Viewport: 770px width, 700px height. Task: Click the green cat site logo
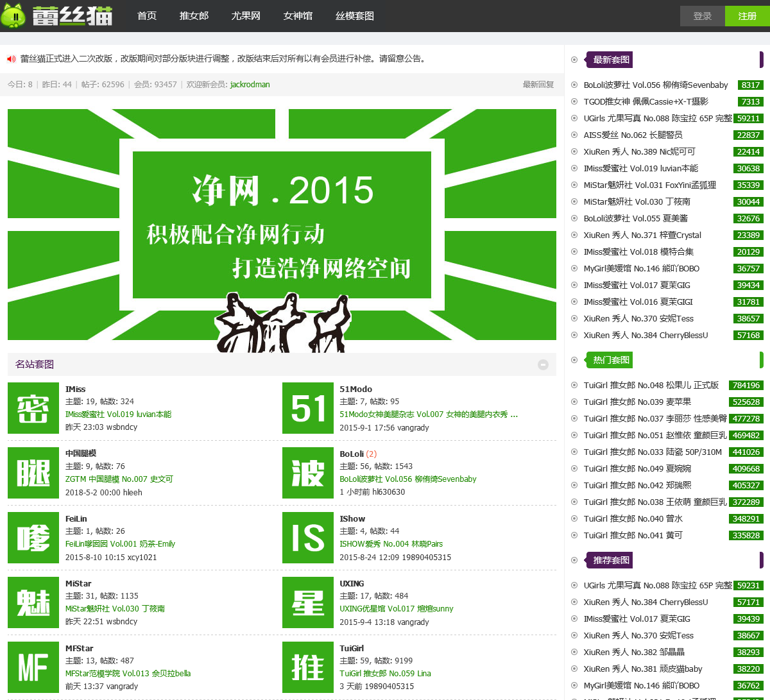56,15
